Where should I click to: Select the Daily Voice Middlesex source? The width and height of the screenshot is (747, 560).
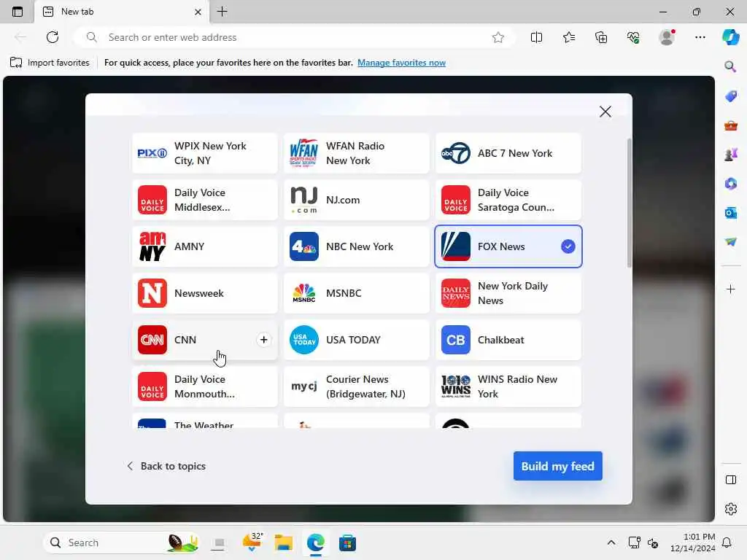(x=205, y=200)
